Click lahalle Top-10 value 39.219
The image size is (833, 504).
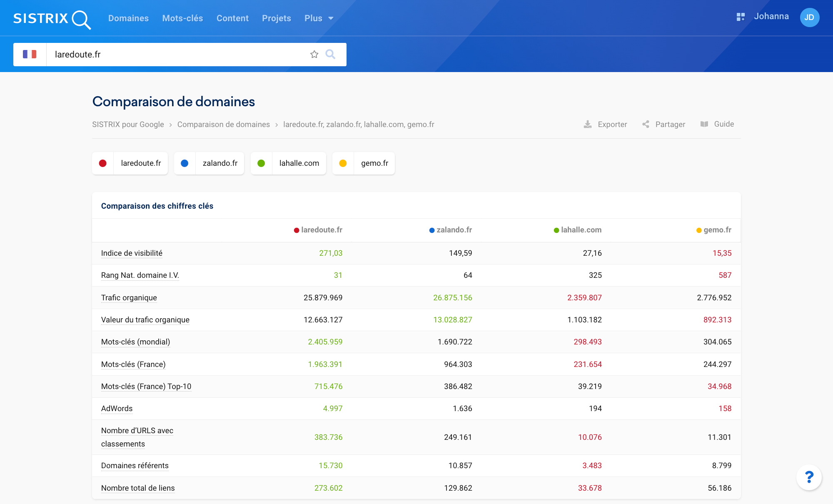pos(590,387)
